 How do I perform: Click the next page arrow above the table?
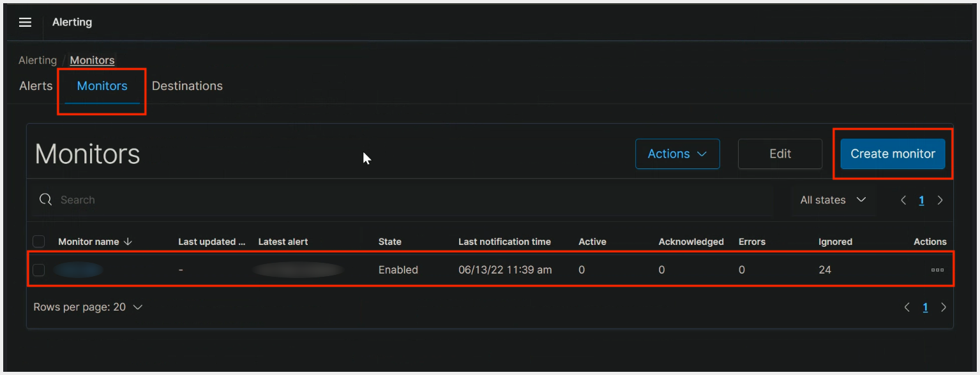(x=940, y=200)
